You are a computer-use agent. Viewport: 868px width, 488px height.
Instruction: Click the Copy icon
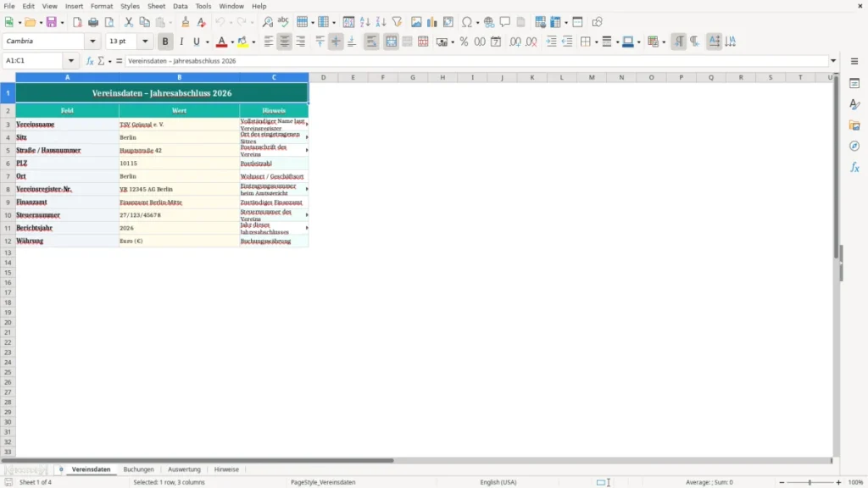(144, 22)
